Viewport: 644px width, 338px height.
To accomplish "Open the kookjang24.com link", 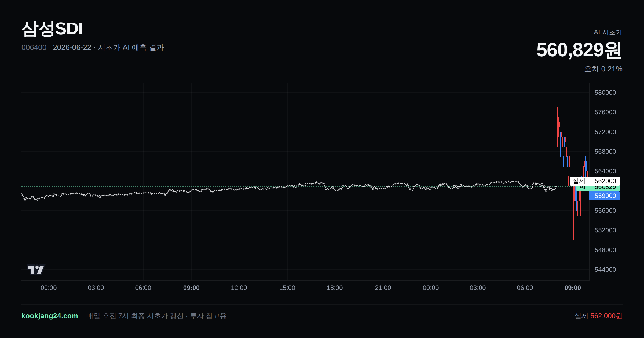I will click(50, 316).
